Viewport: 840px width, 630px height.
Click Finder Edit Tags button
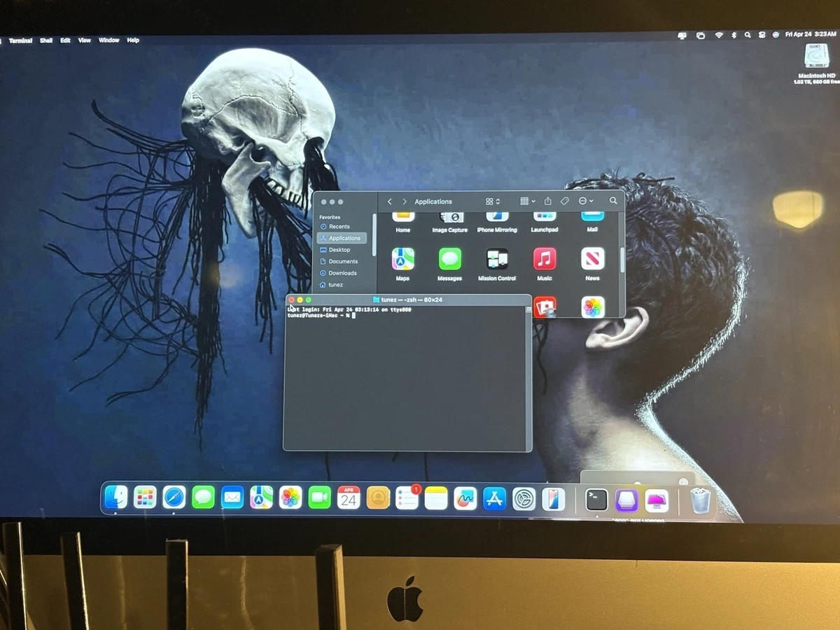[x=565, y=201]
